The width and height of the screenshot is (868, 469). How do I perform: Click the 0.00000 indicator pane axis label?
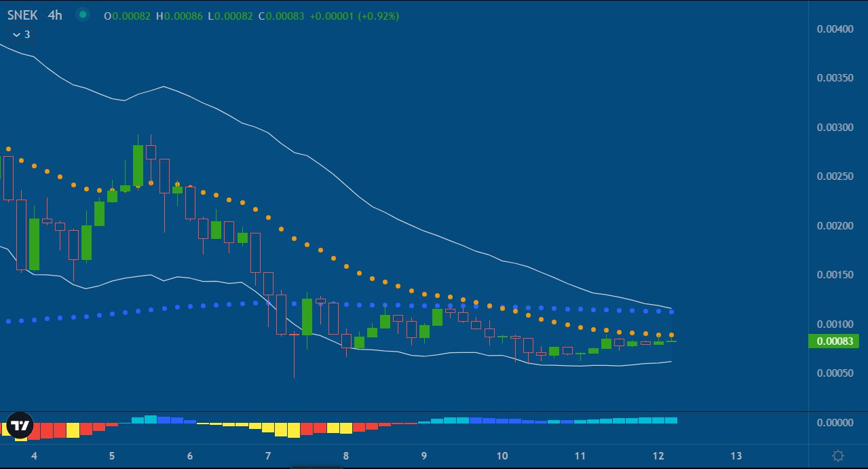click(834, 422)
